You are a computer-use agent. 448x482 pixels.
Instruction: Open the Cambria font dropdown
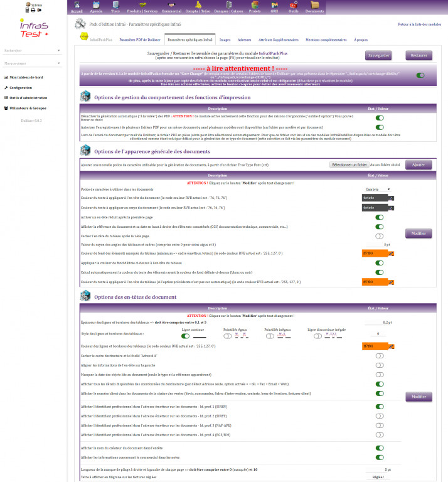[x=378, y=190]
